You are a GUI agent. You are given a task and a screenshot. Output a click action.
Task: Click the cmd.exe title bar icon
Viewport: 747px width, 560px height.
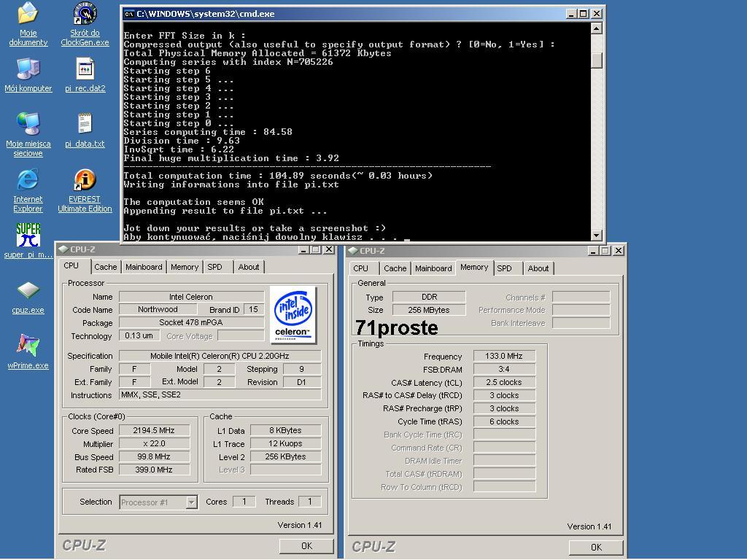click(128, 14)
